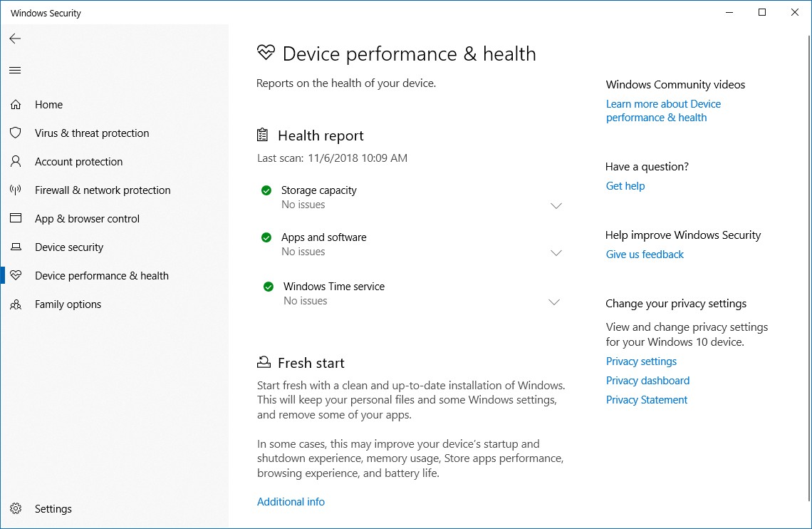Open Learn more about Device performance & health link
Screen dimensions: 812x529
tap(663, 111)
